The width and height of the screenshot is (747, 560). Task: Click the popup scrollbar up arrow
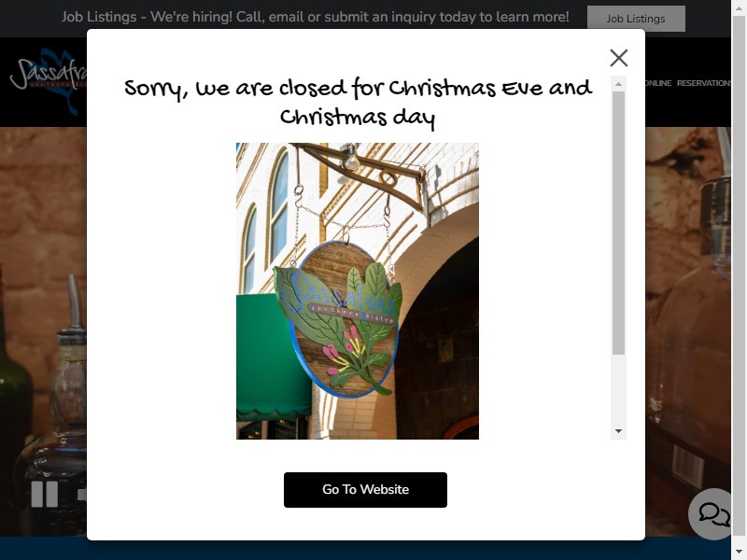[618, 84]
